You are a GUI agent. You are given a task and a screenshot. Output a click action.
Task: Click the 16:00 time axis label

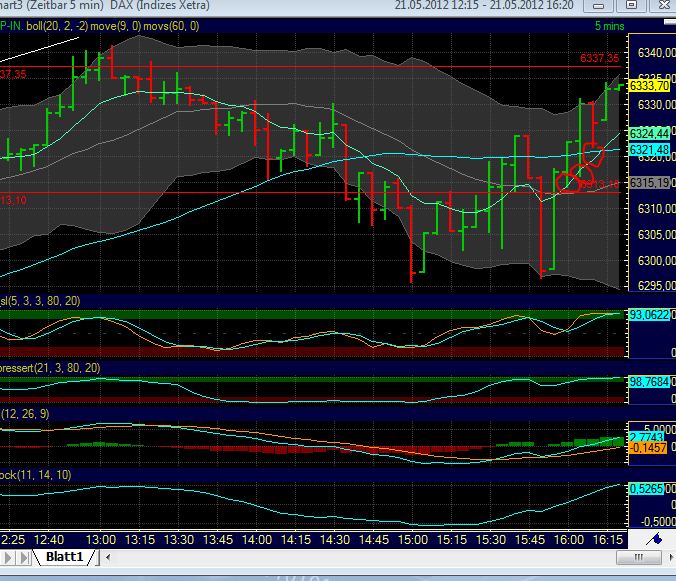[569, 540]
